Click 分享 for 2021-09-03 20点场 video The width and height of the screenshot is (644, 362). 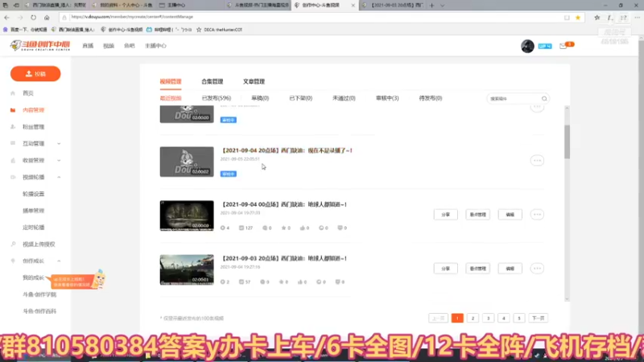point(446,269)
